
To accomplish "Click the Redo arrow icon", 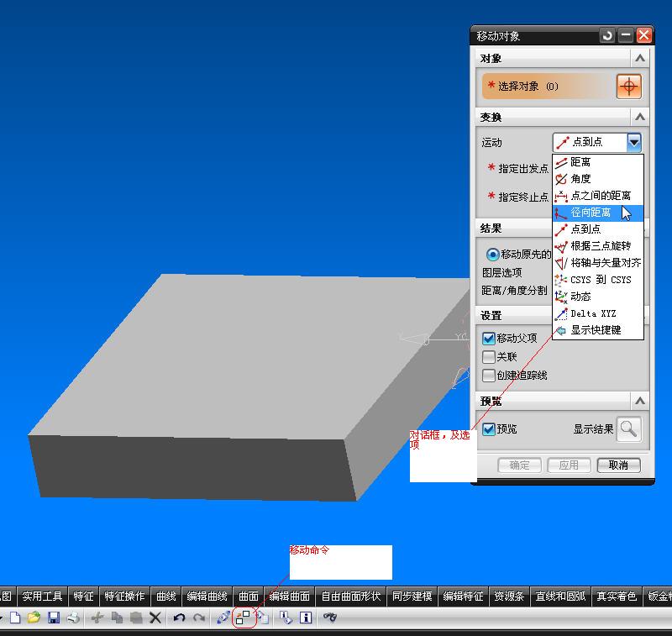I will click(199, 618).
